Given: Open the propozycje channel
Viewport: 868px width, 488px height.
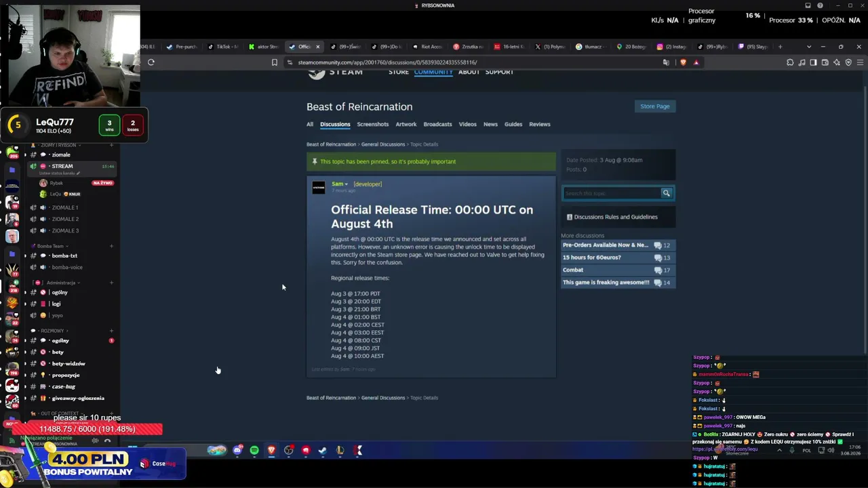Looking at the screenshot, I should [66, 375].
